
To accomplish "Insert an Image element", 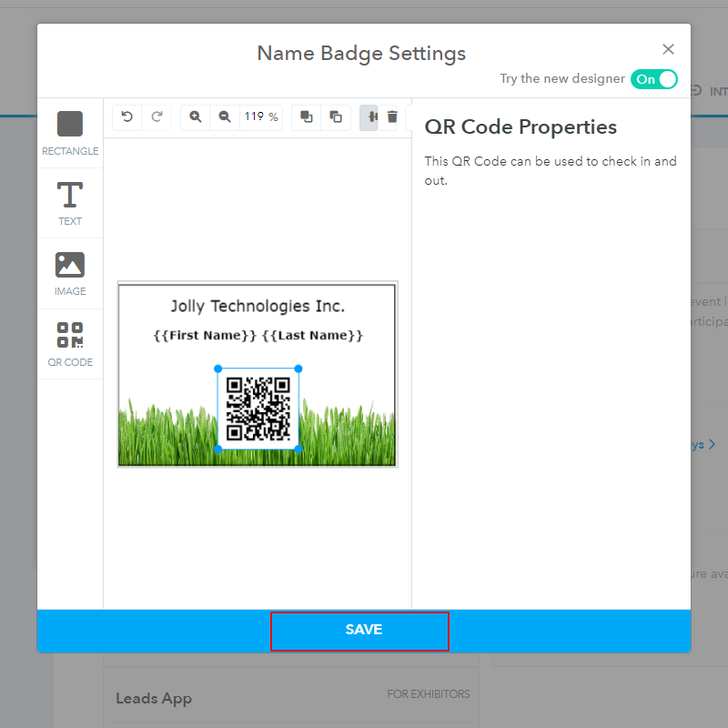I will click(x=70, y=273).
